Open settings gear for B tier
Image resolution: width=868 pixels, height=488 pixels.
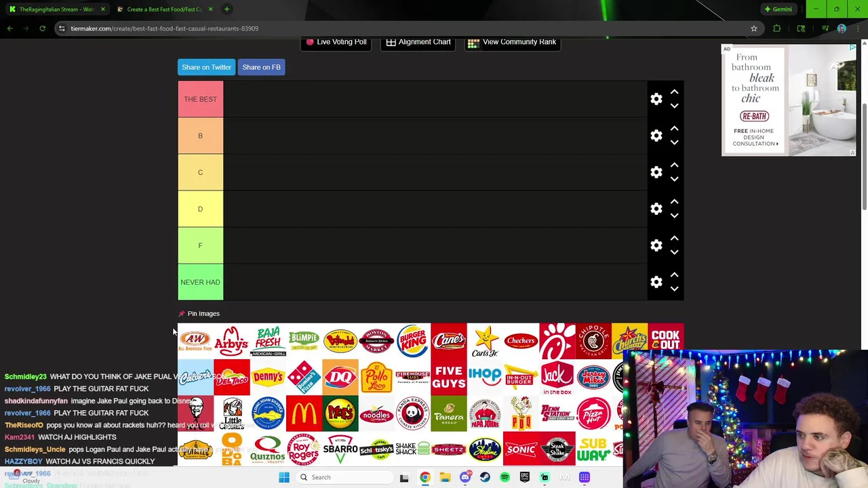pos(656,136)
